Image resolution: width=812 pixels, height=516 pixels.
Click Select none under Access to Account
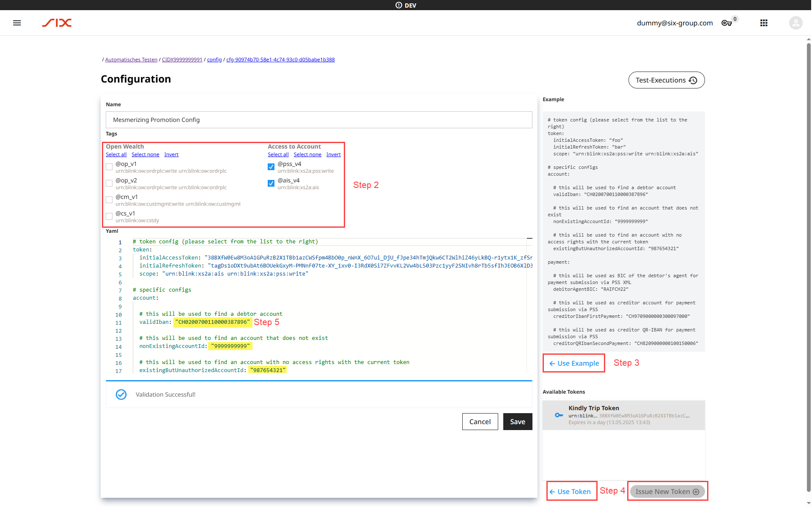(307, 155)
